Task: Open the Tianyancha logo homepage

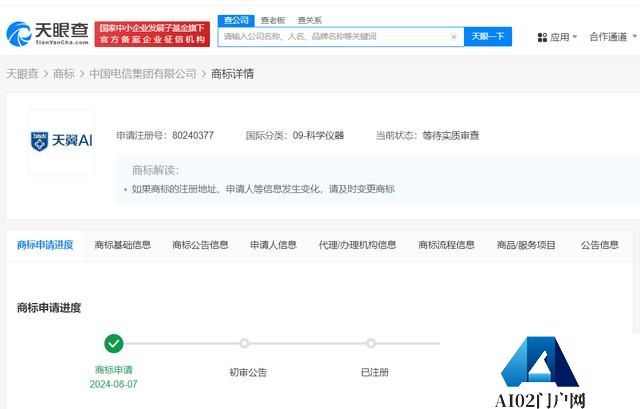Action: coord(47,33)
